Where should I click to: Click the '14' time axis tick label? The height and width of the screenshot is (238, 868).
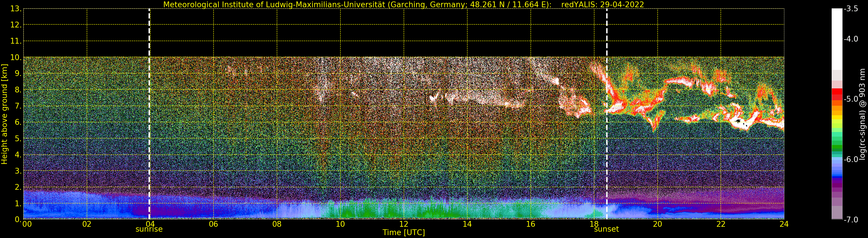coord(467,224)
